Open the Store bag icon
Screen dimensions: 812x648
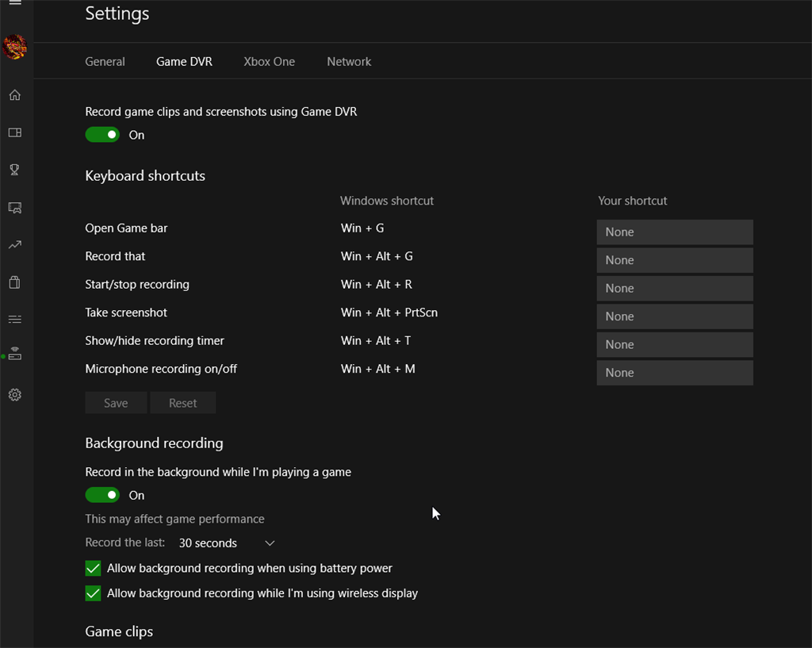pyautogui.click(x=15, y=282)
